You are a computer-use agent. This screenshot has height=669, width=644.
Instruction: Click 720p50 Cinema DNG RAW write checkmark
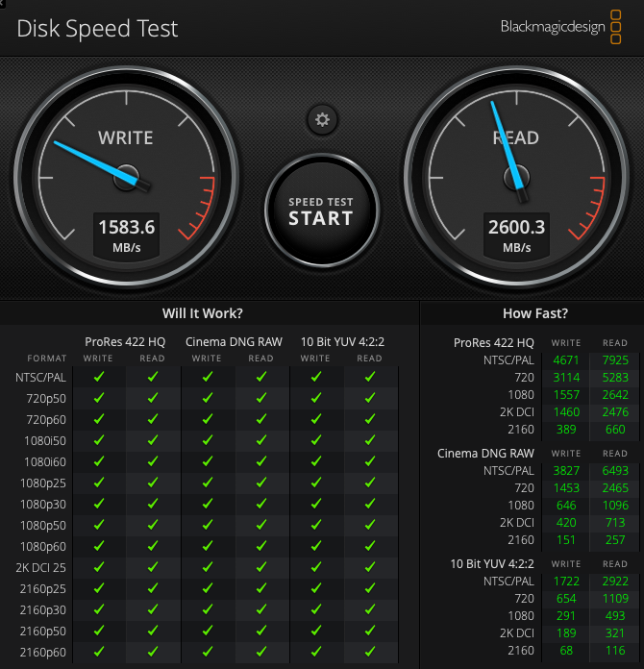208,398
